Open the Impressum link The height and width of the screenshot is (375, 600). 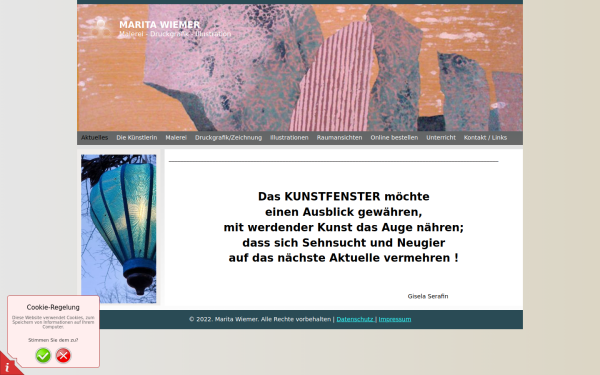click(395, 319)
